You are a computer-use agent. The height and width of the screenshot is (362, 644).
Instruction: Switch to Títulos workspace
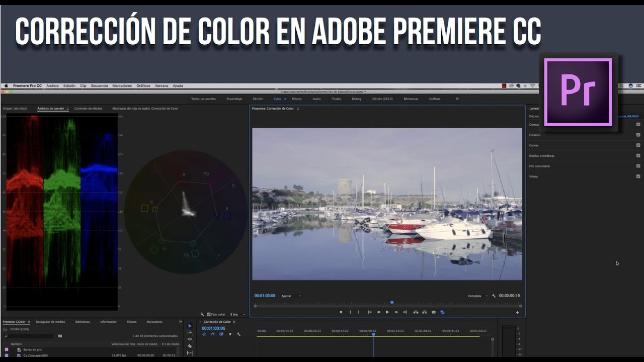(336, 99)
